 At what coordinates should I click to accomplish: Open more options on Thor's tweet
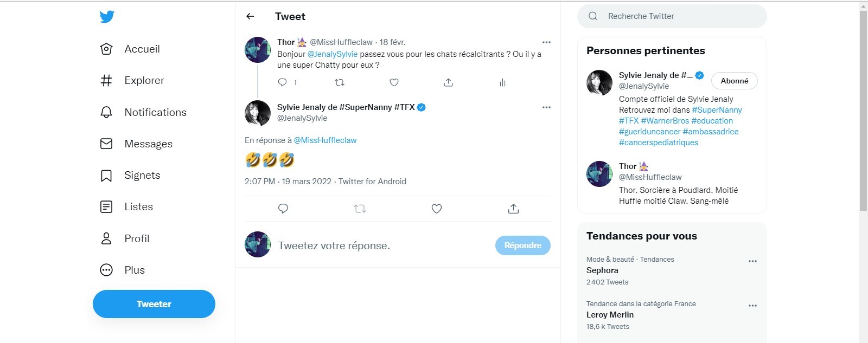[546, 42]
